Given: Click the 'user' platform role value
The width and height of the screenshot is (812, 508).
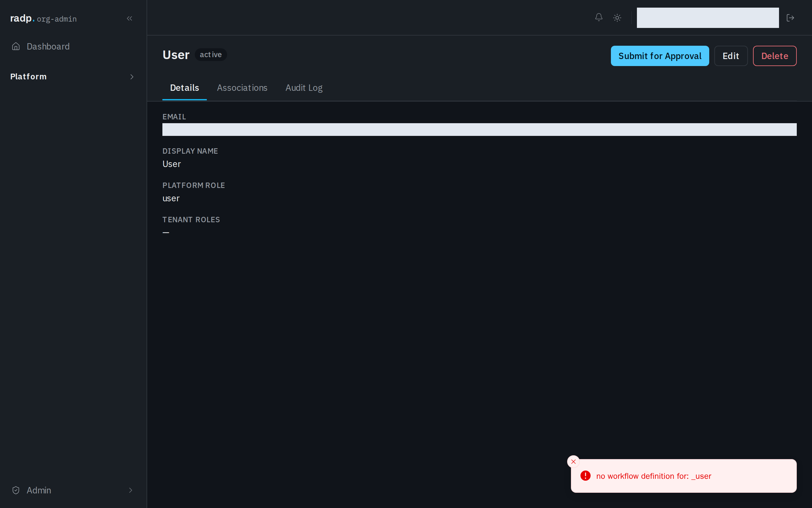Looking at the screenshot, I should (171, 198).
